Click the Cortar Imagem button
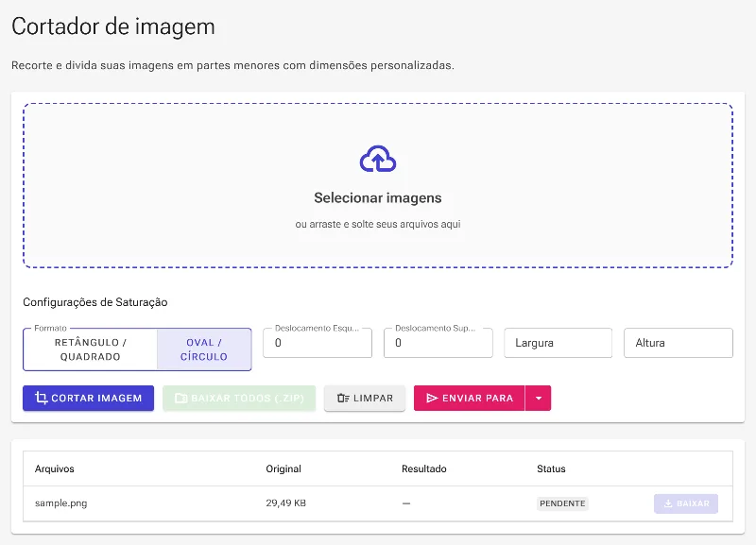 pyautogui.click(x=88, y=398)
